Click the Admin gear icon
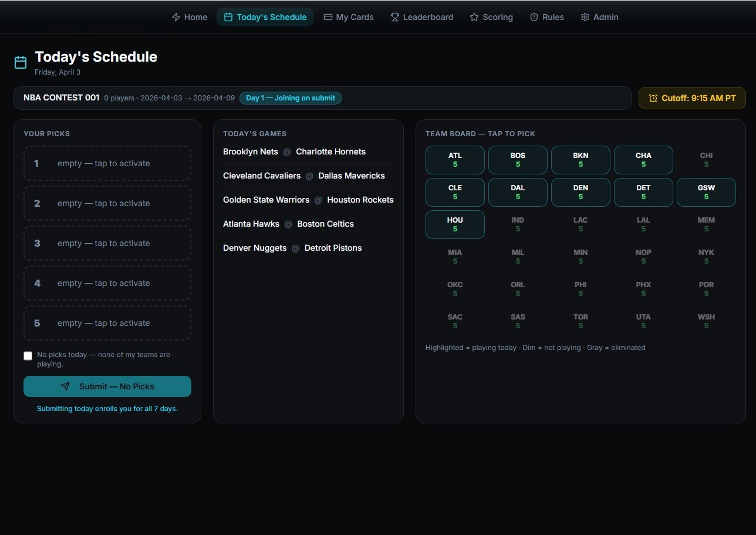Viewport: 756px width, 535px height. pyautogui.click(x=585, y=17)
